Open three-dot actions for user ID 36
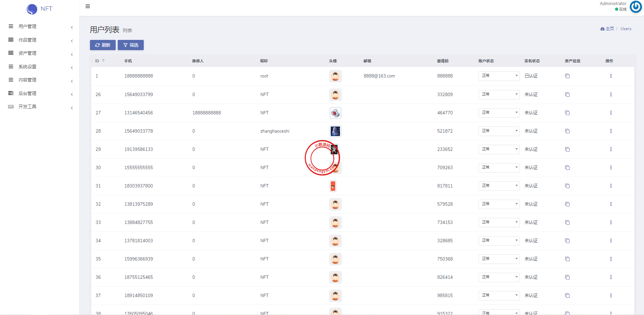The image size is (644, 315). tap(611, 277)
